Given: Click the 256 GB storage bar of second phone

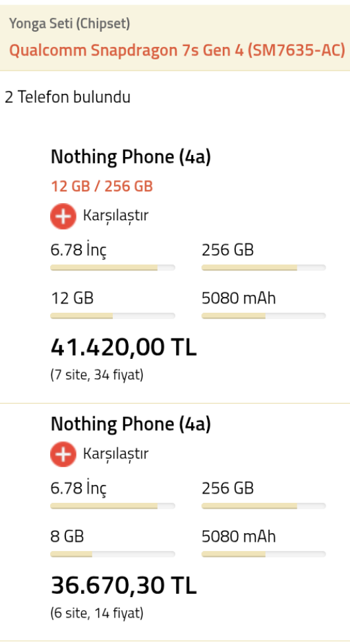Looking at the screenshot, I should point(264,506).
